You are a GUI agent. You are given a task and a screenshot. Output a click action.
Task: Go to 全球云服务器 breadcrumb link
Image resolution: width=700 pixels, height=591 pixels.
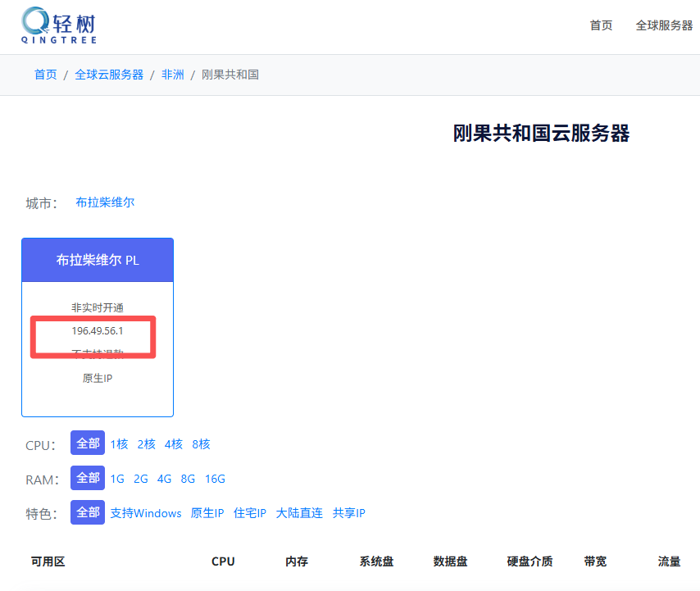(109, 75)
